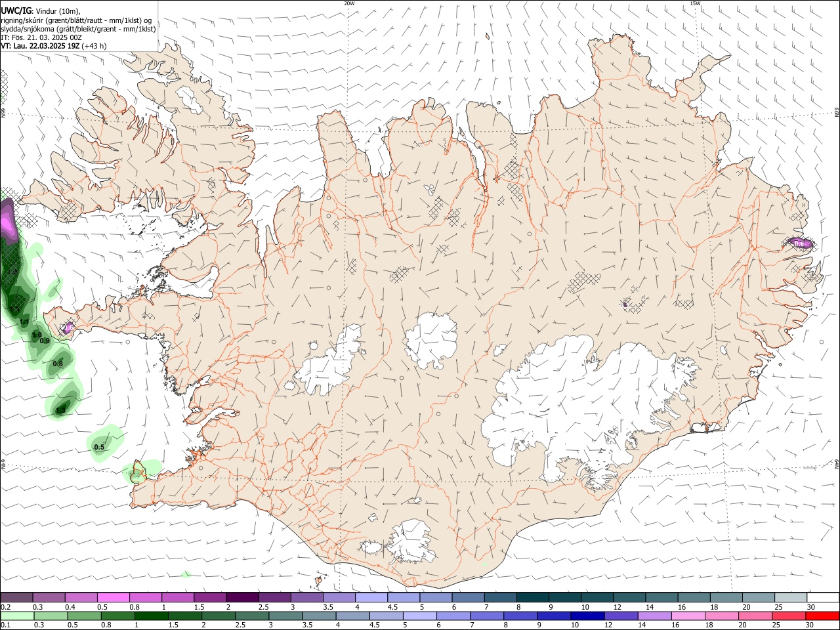Click the dark mauve 0.2–0.3 snow swatch
Screen dimensions: 840x630
[x=17, y=597]
